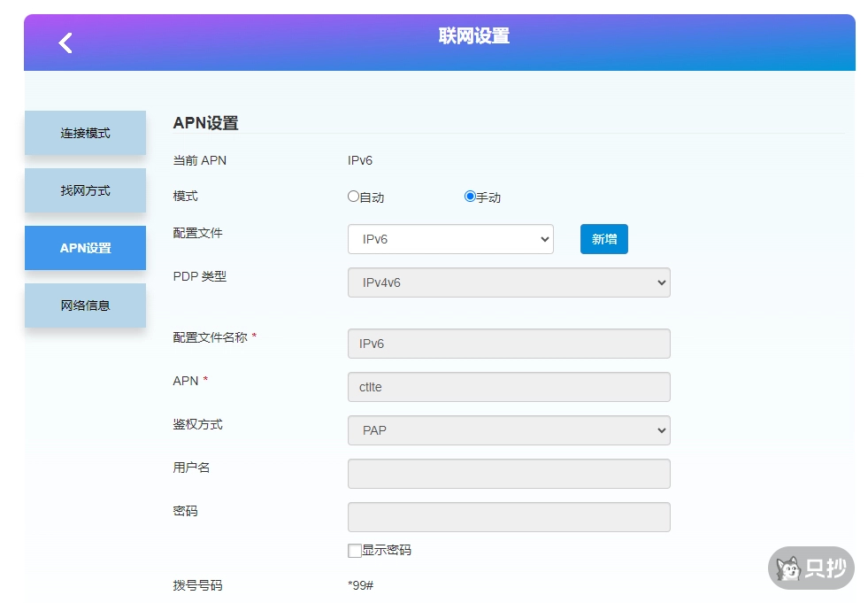Viewport: 868px width, 603px height.
Task: Select APN设置 in the sidebar
Action: tap(85, 248)
